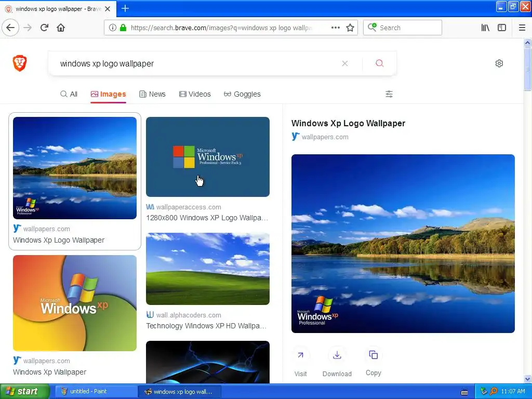Viewport: 532px width, 399px height.
Task: Click the green padlock security icon
Action: point(123,28)
